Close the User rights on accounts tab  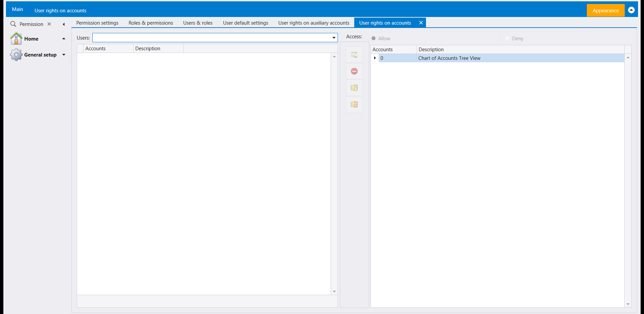[x=421, y=23]
